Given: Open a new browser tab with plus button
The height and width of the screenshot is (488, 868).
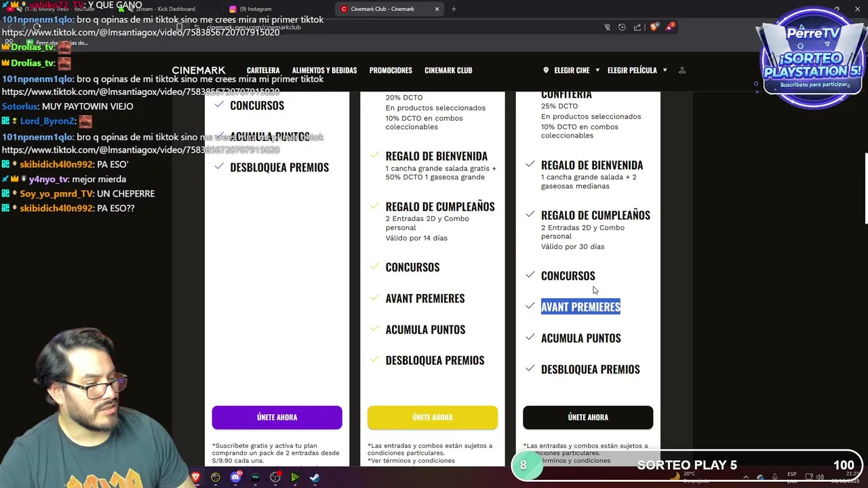Looking at the screenshot, I should [x=454, y=9].
